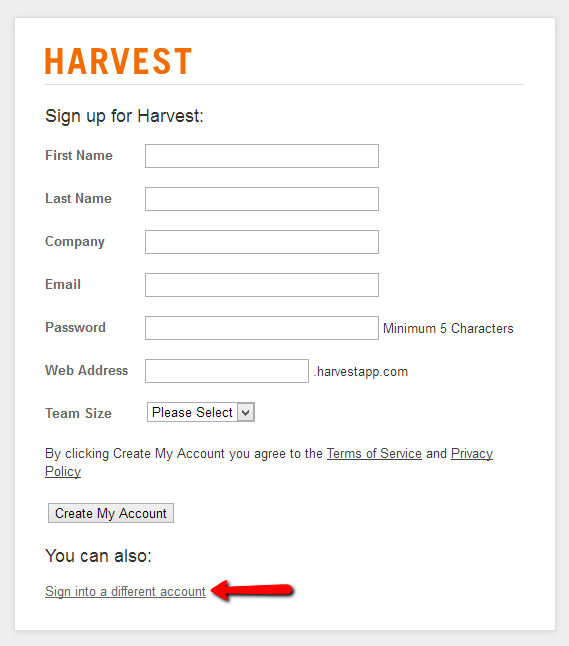Click the .harvestapp.com suffix text
Image resolution: width=569 pixels, height=646 pixels.
(x=361, y=372)
